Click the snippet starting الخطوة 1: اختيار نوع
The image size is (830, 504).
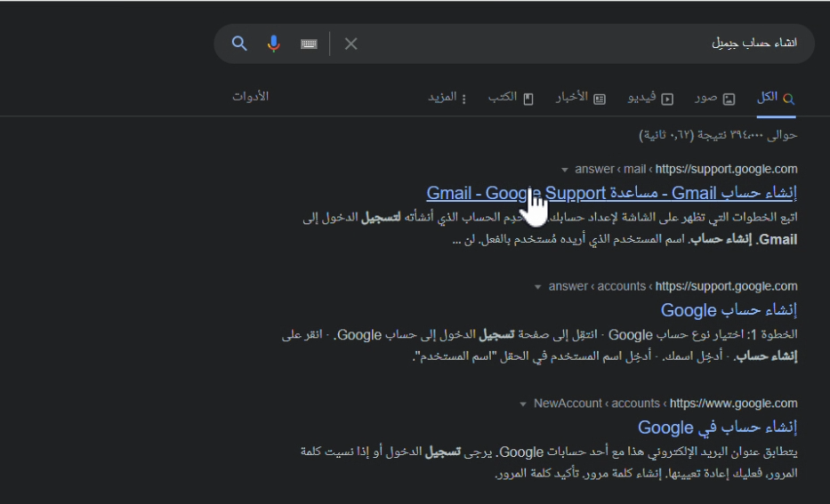pyautogui.click(x=539, y=346)
